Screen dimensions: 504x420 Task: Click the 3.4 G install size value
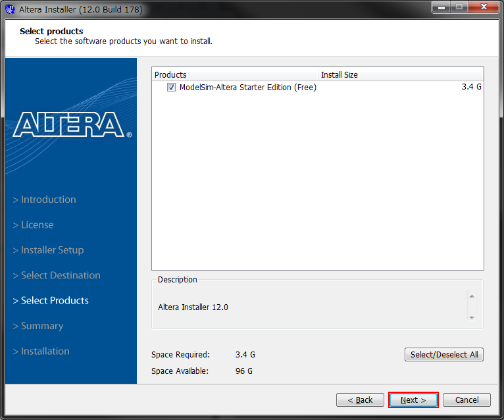(471, 87)
